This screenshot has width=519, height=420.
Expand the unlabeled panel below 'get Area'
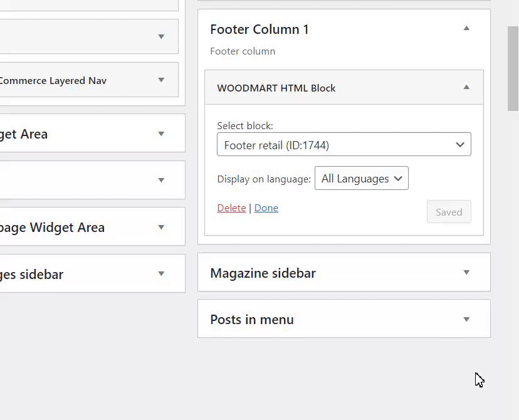161,181
